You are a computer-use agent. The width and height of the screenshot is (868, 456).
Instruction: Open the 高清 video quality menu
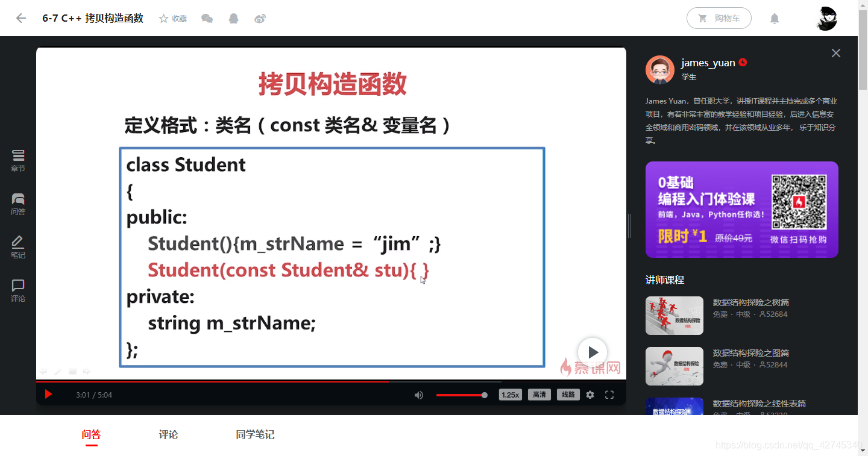539,395
